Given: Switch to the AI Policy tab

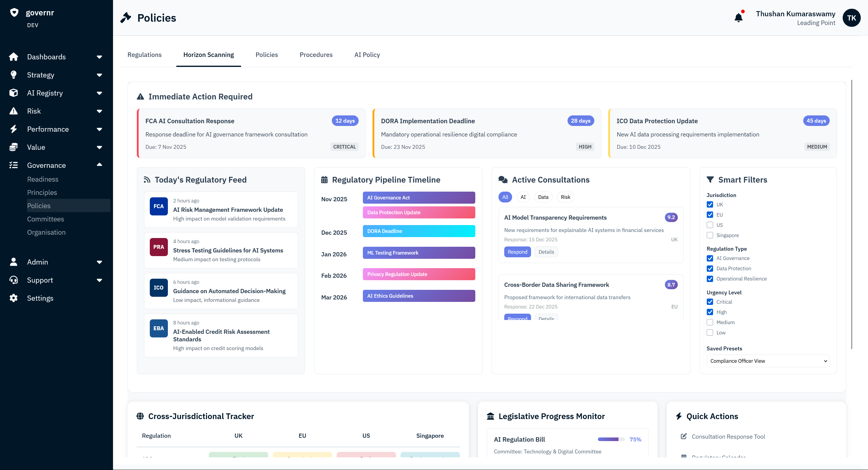Looking at the screenshot, I should point(367,55).
